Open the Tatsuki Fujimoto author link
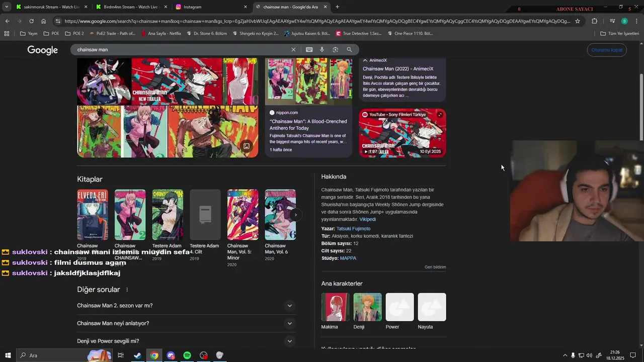 [353, 229]
